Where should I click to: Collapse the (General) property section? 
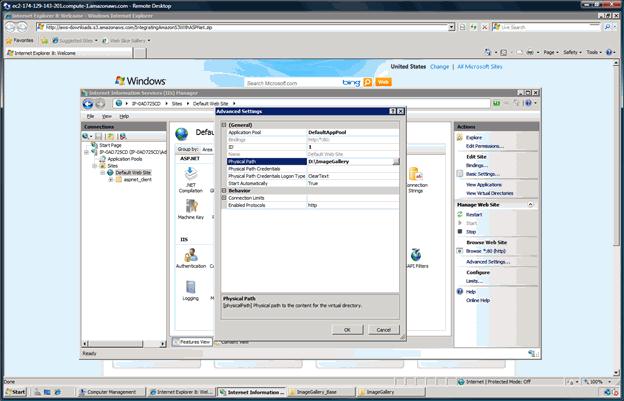tap(224, 125)
